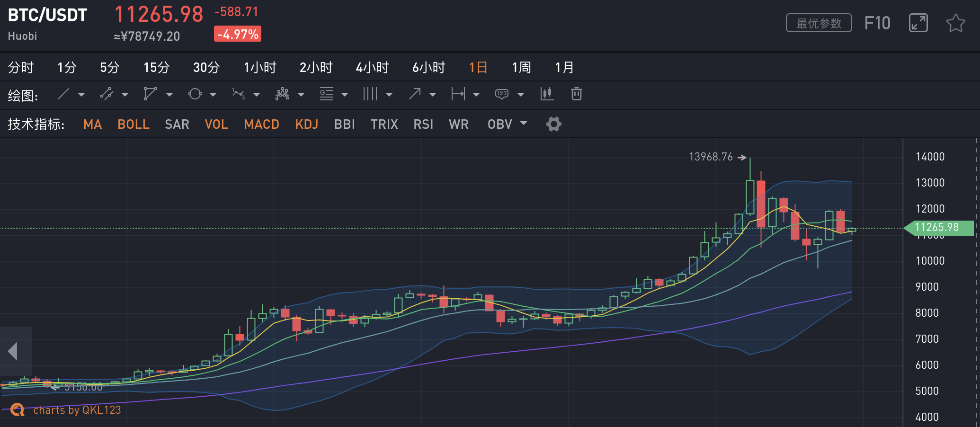Select the 1分 interval
This screenshot has width=980, height=427.
point(67,67)
